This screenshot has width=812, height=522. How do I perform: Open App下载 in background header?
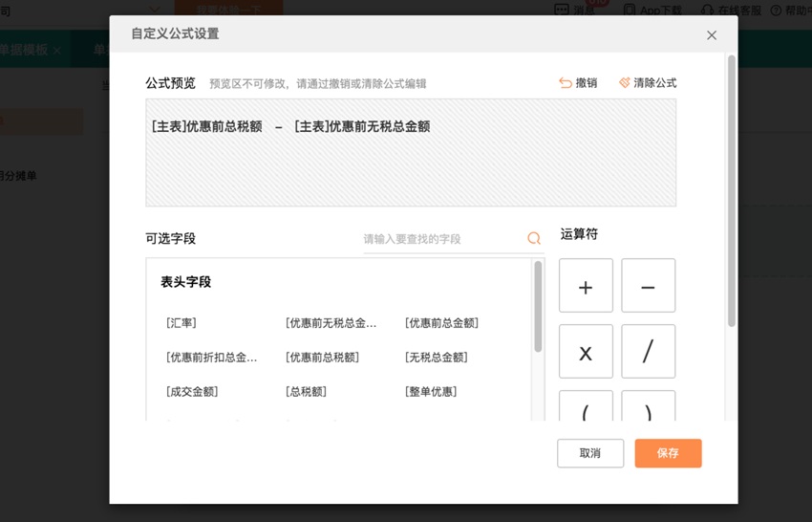(652, 10)
